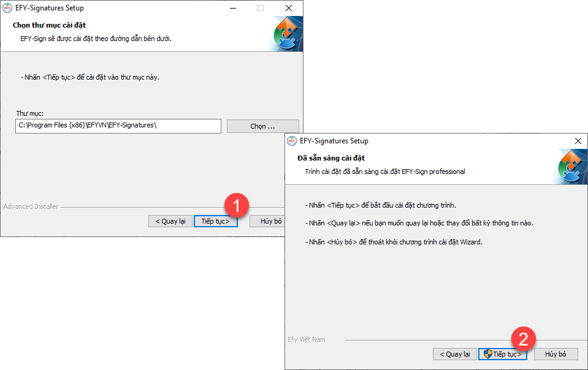Click installer puzzle graphic in folder window header

[286, 34]
